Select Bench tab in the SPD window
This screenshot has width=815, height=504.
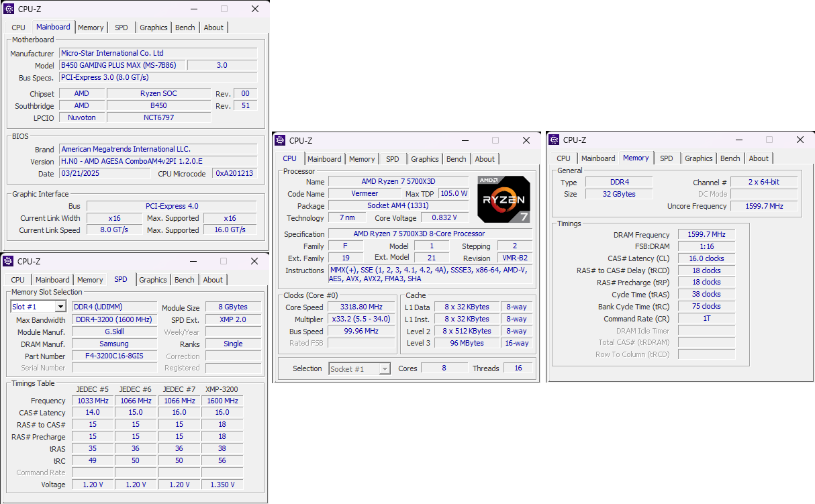click(x=185, y=280)
